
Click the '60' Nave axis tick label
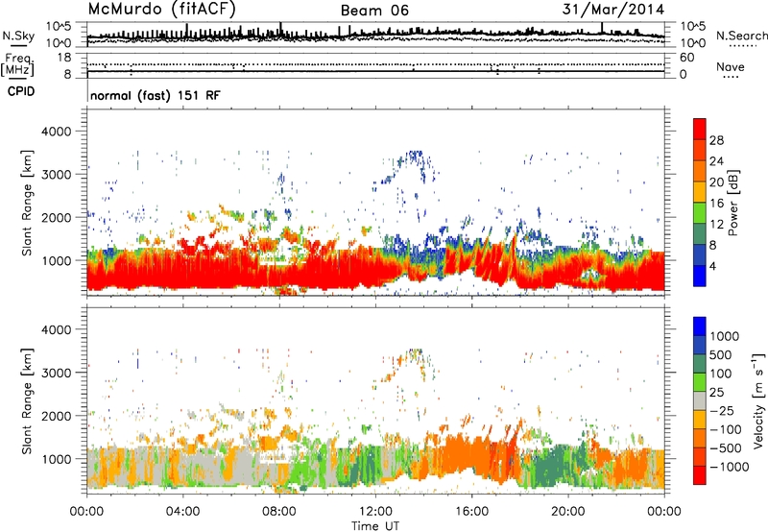[687, 58]
